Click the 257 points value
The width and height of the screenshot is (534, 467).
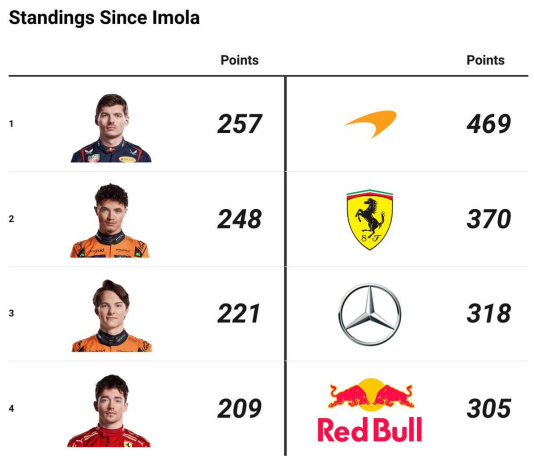pyautogui.click(x=240, y=124)
